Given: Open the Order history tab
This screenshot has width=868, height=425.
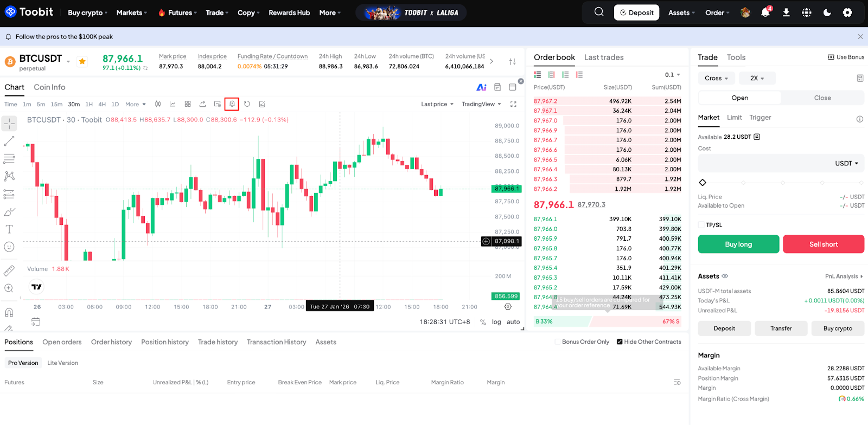Looking at the screenshot, I should (111, 342).
